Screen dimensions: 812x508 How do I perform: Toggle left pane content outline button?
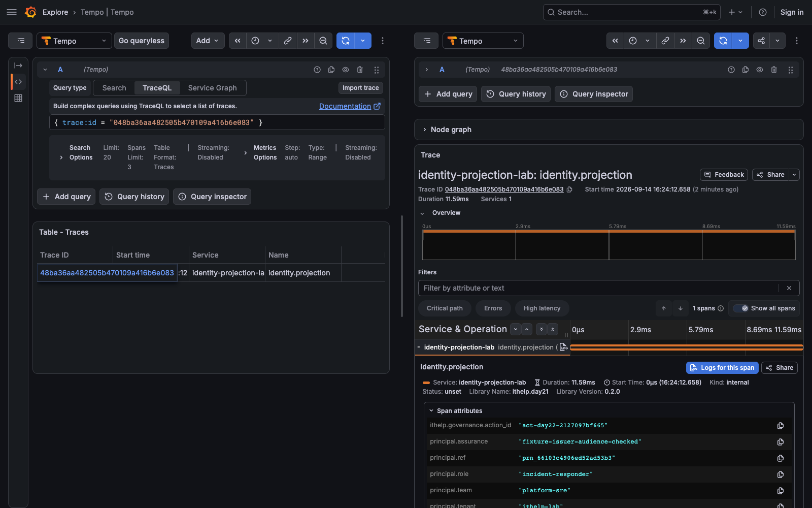point(20,41)
